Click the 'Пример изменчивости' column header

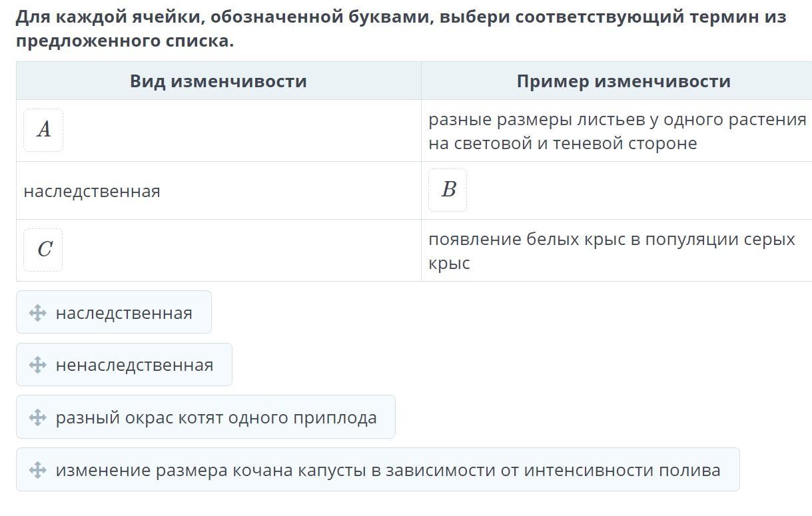(623, 81)
